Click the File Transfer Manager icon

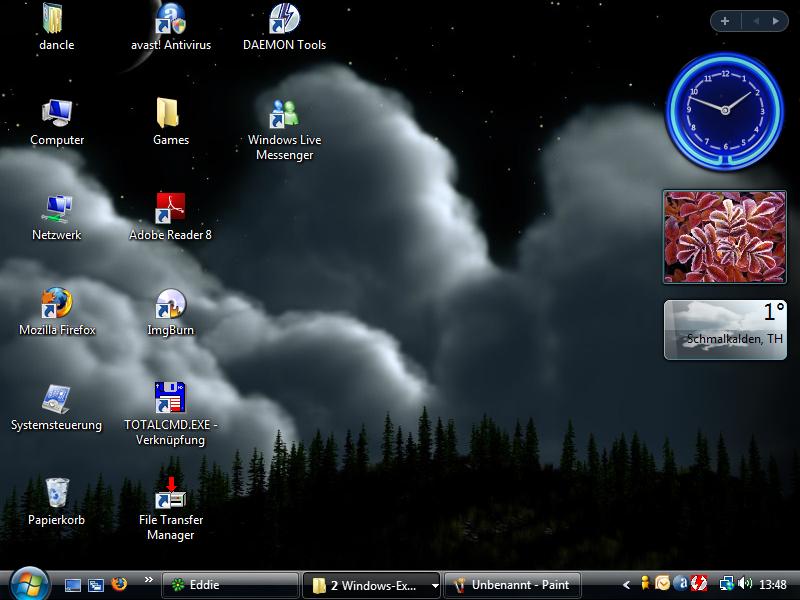coord(171,494)
